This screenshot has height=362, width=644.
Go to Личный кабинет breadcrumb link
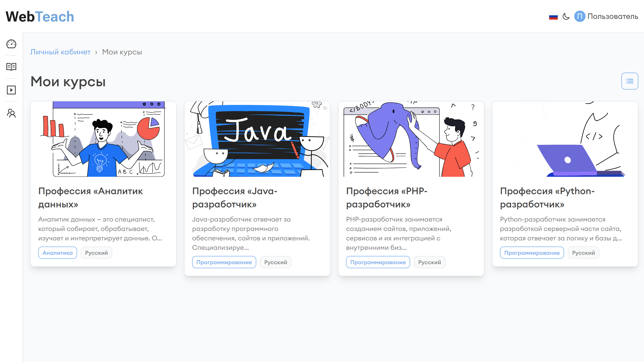(x=60, y=52)
